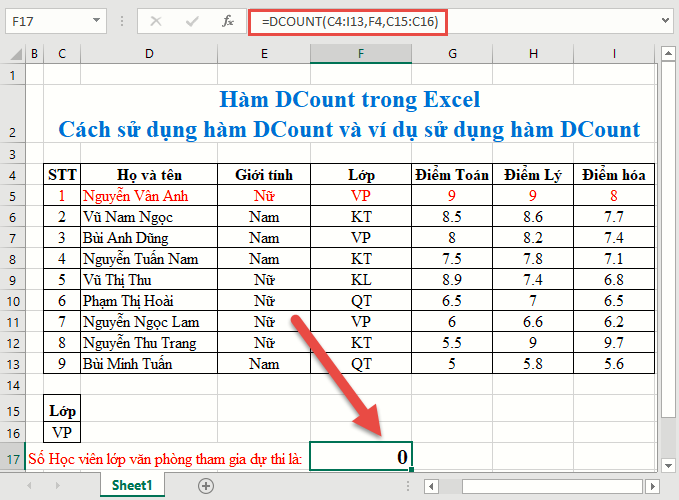Viewport: 679px width, 500px height.
Task: Click the Name Box showing F17
Action: pos(45,20)
